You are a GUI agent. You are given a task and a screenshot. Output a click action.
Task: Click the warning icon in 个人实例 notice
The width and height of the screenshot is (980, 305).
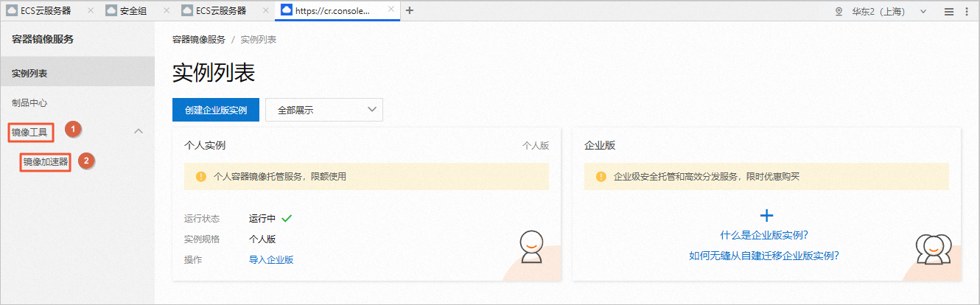(200, 177)
